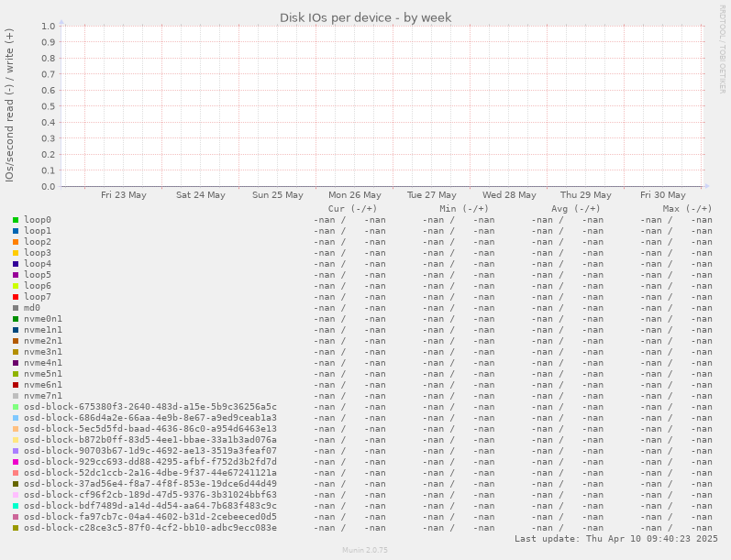Click the Mon 26 May axis label
The width and height of the screenshot is (731, 560).
355,194
